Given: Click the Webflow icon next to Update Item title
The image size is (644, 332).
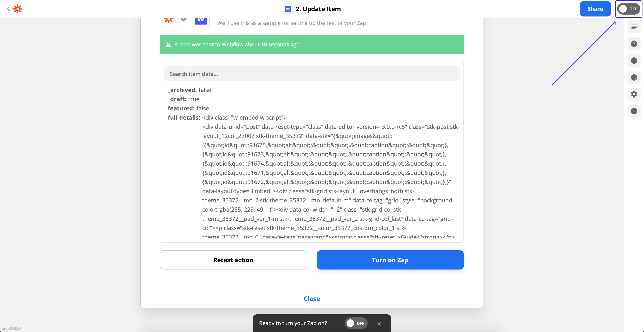Looking at the screenshot, I should point(287,9).
